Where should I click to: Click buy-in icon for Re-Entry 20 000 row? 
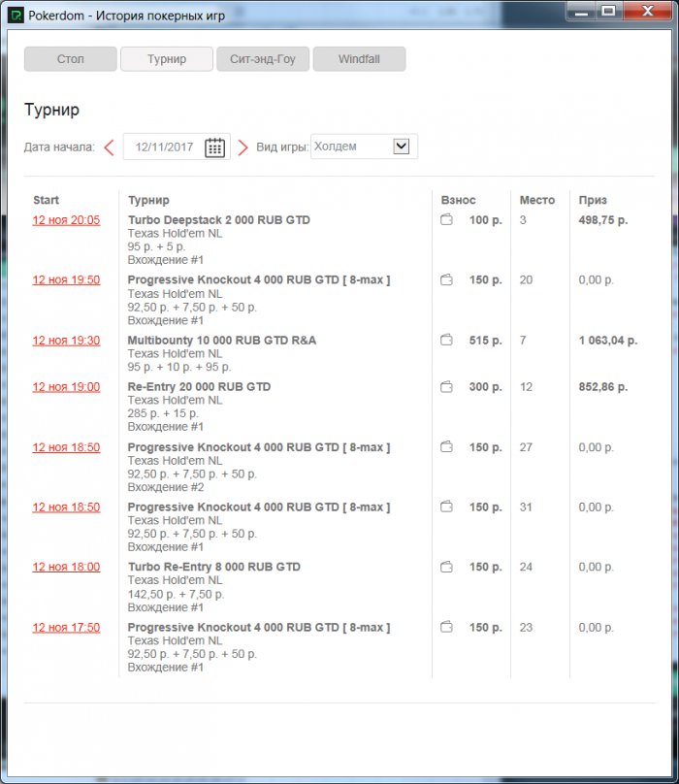click(447, 387)
